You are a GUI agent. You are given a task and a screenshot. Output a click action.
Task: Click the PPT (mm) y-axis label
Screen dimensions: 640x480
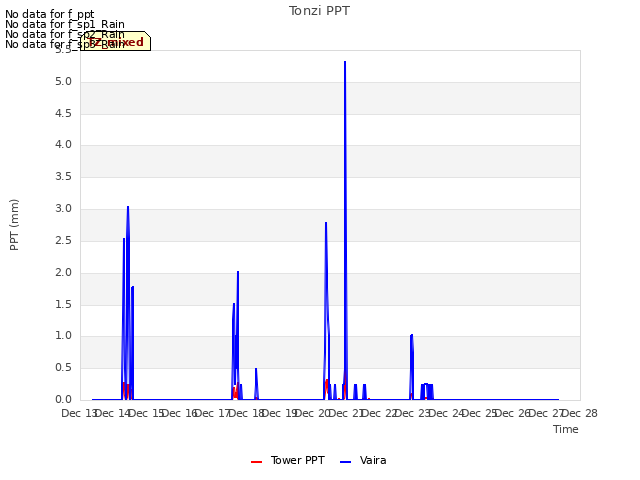14,225
